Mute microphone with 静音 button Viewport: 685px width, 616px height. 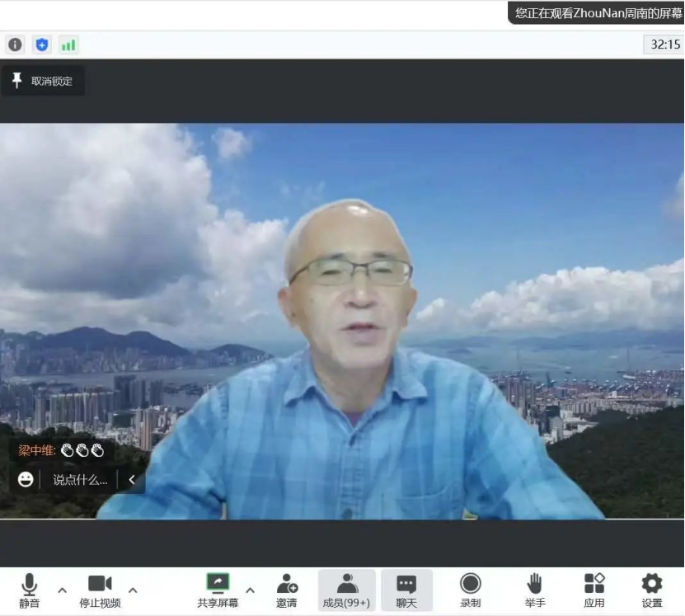pos(29,590)
